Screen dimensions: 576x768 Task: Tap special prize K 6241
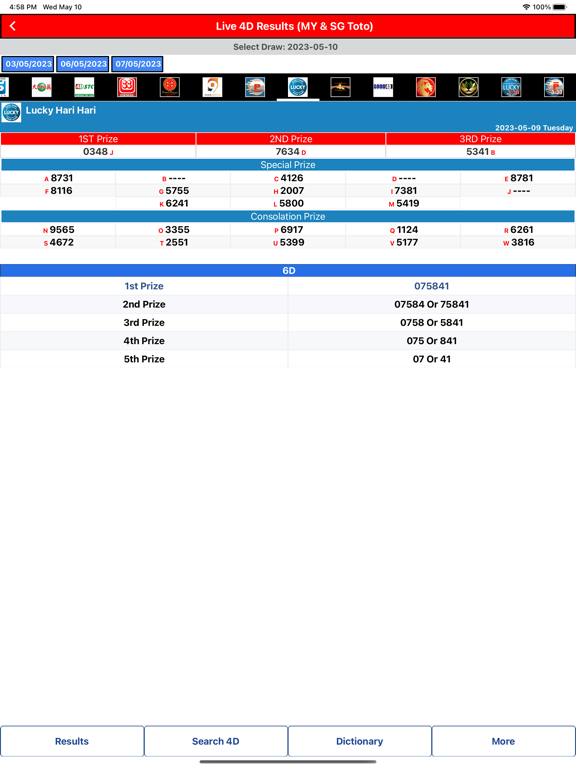(x=174, y=204)
